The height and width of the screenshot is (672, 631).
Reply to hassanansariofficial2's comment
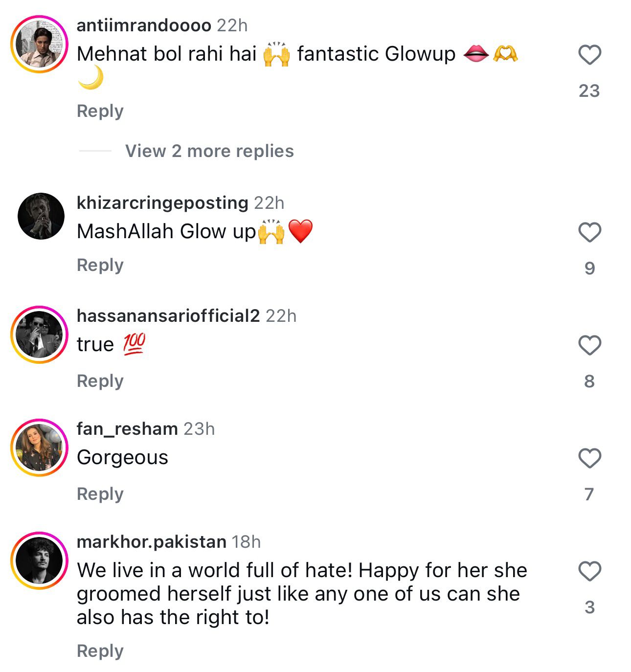point(100,381)
